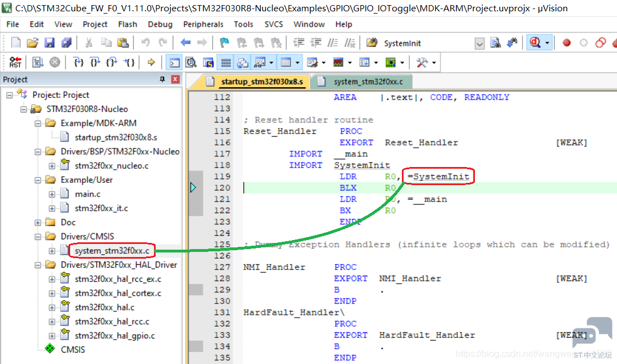617x364 pixels.
Task: Click the Disable all breakpoints icon
Action: pos(601,42)
